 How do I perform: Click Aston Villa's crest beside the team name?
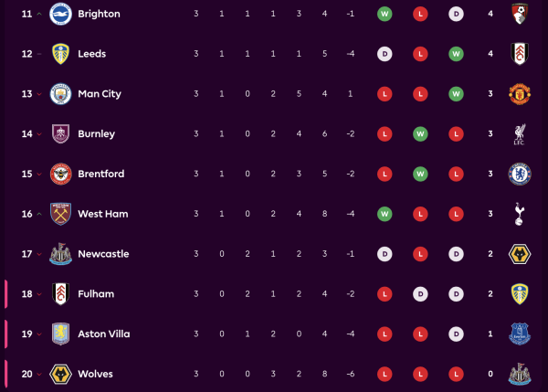[x=61, y=334]
